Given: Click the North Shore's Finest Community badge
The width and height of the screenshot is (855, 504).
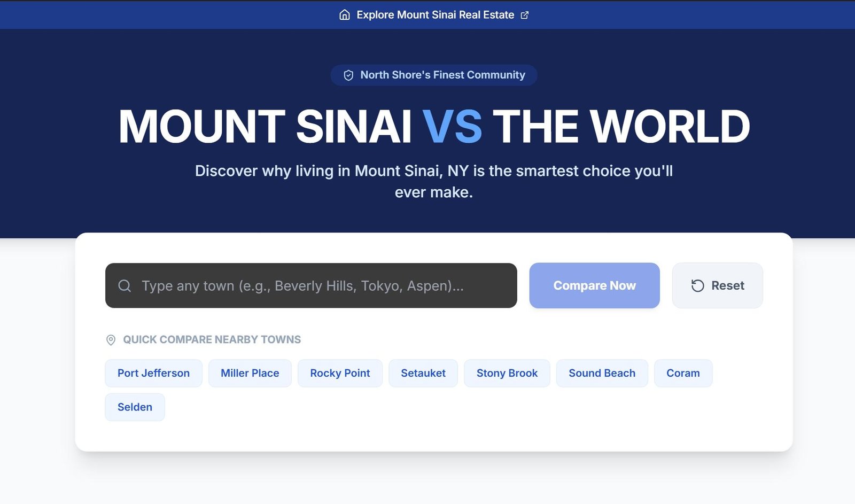Looking at the screenshot, I should tap(434, 75).
